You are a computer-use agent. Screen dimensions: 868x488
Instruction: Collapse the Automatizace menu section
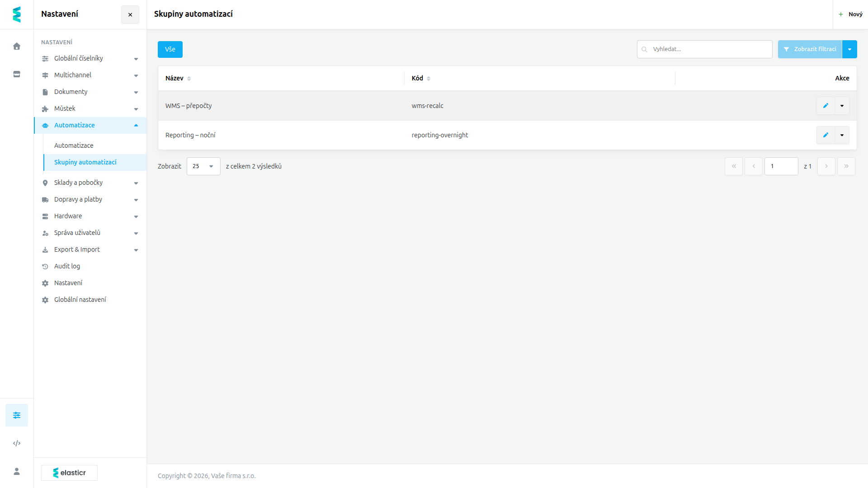point(90,125)
